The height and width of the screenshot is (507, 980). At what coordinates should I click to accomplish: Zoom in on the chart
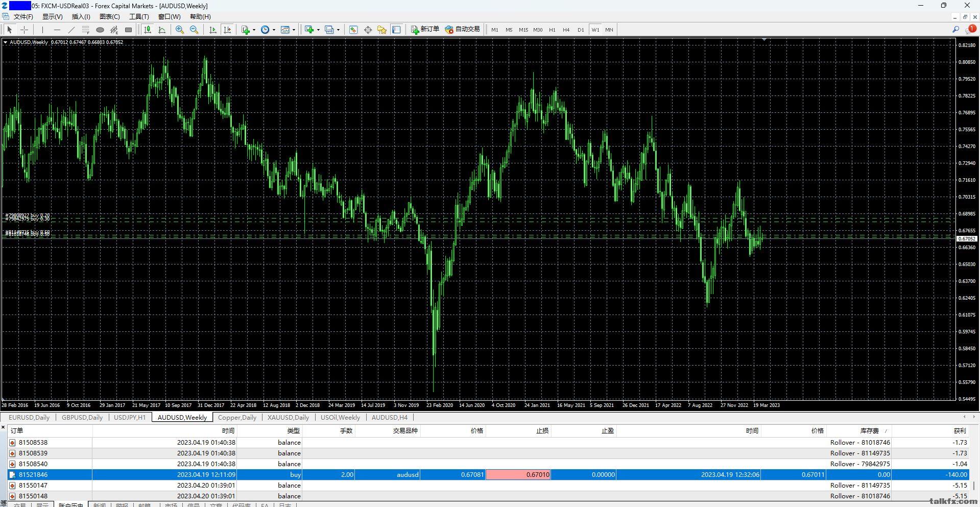[180, 30]
